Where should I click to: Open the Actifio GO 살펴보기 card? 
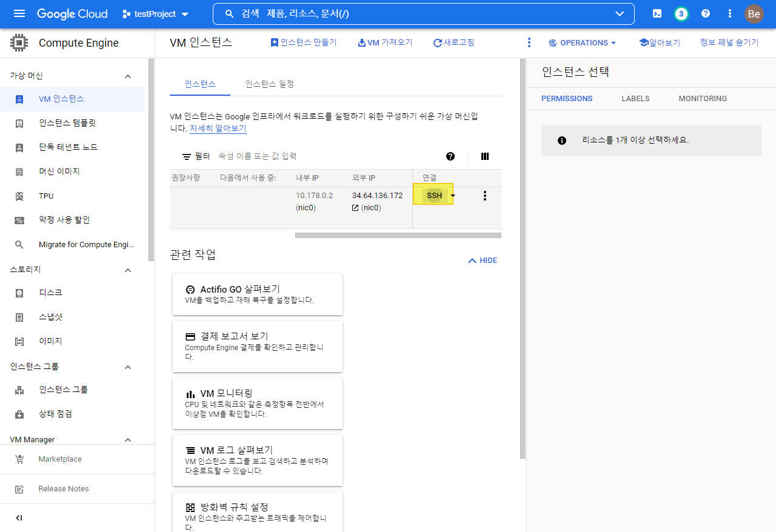pyautogui.click(x=258, y=294)
